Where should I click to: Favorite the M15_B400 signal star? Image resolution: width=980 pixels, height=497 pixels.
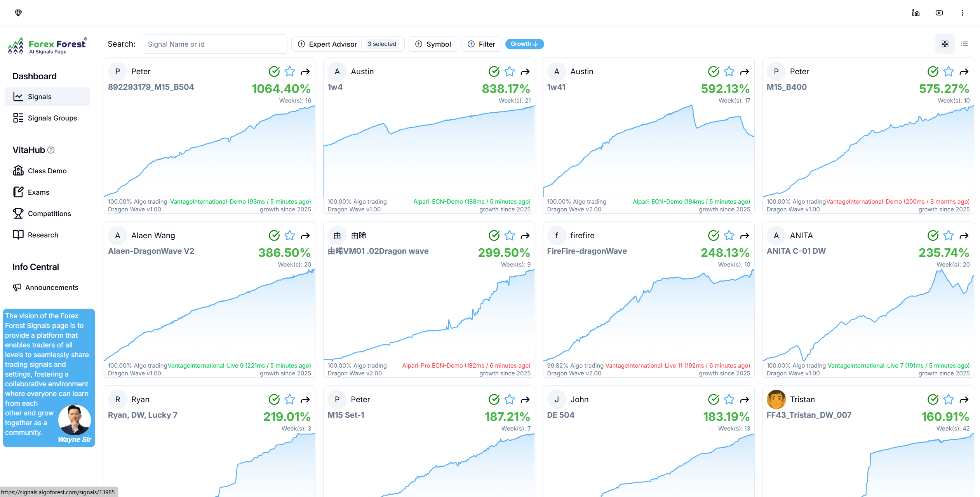point(949,71)
